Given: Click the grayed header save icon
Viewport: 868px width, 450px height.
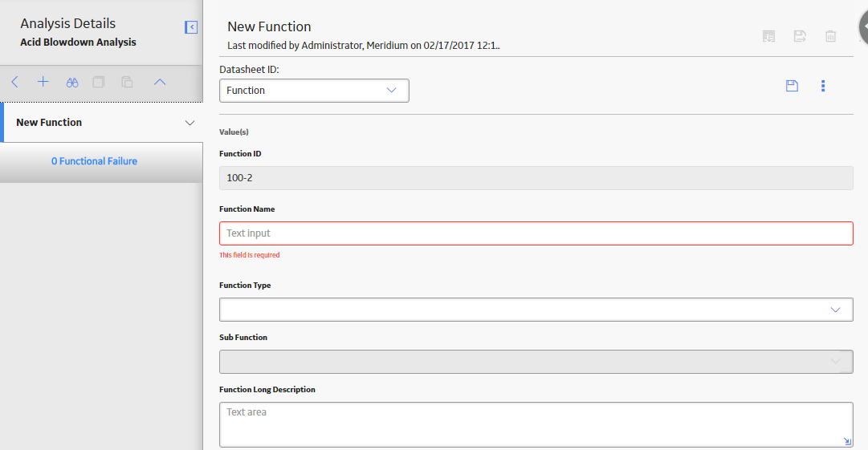Looking at the screenshot, I should (x=800, y=36).
